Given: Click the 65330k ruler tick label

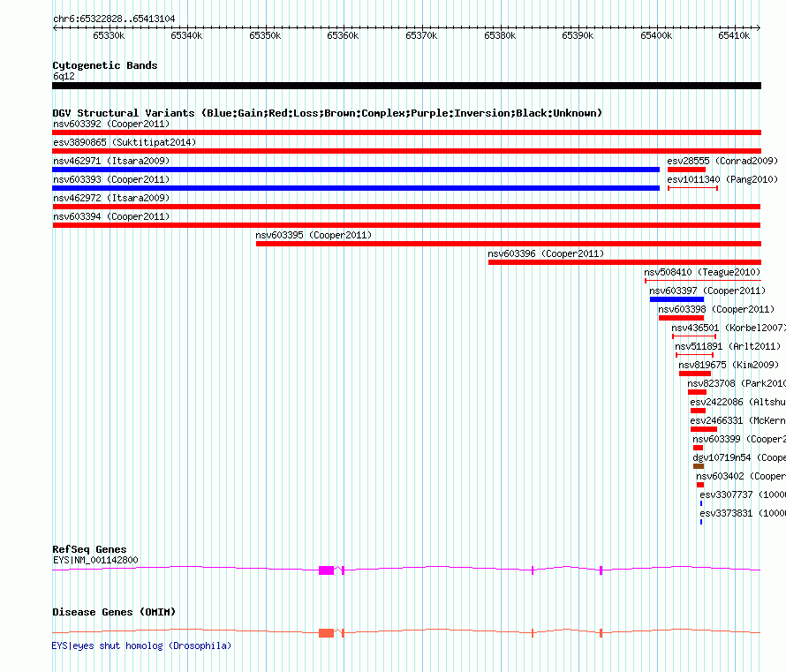Looking at the screenshot, I should pyautogui.click(x=109, y=35).
